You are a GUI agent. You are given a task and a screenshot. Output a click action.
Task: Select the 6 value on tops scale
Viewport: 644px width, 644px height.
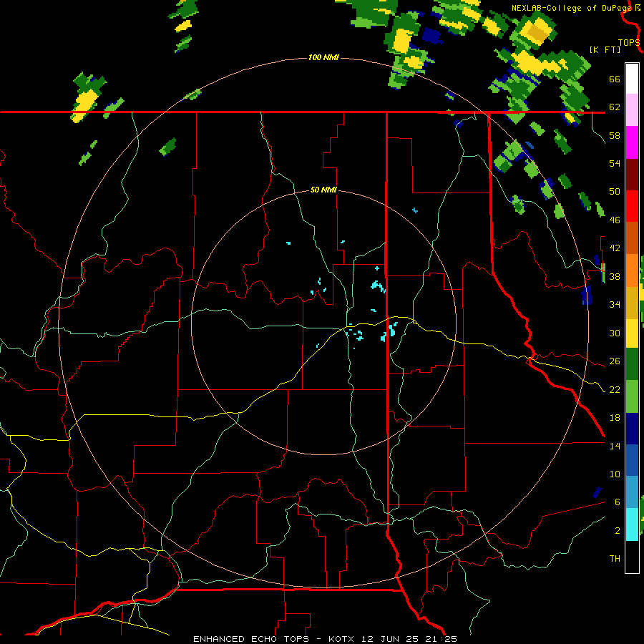coord(617,502)
